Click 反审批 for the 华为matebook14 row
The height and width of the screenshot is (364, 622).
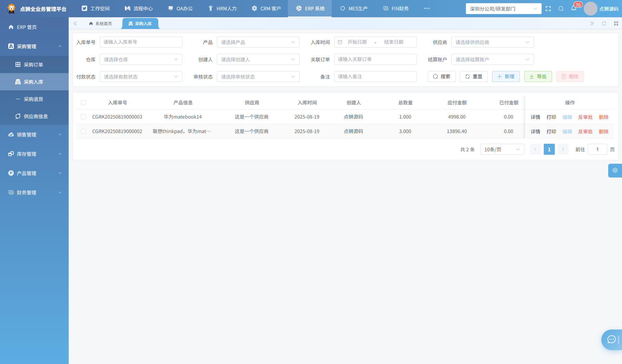pyautogui.click(x=585, y=117)
